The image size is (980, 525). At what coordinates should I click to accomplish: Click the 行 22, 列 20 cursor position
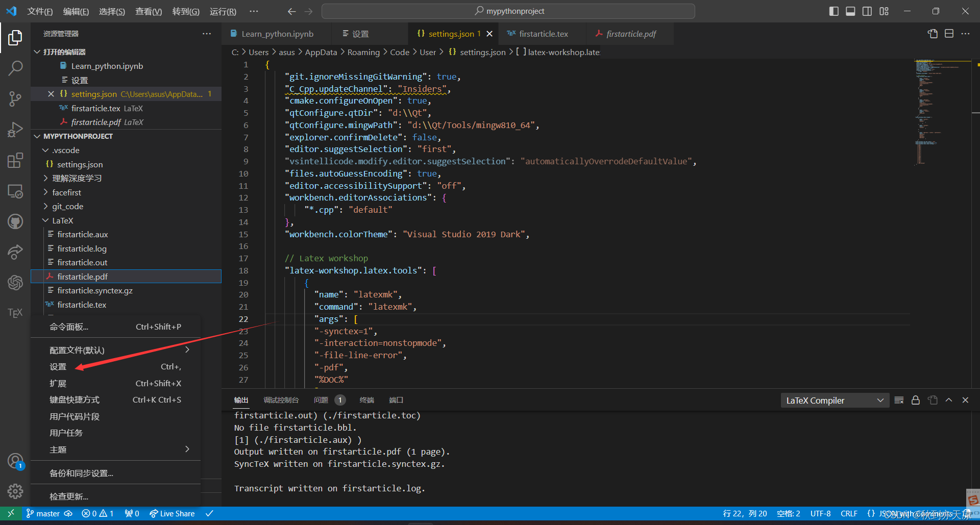pos(745,513)
